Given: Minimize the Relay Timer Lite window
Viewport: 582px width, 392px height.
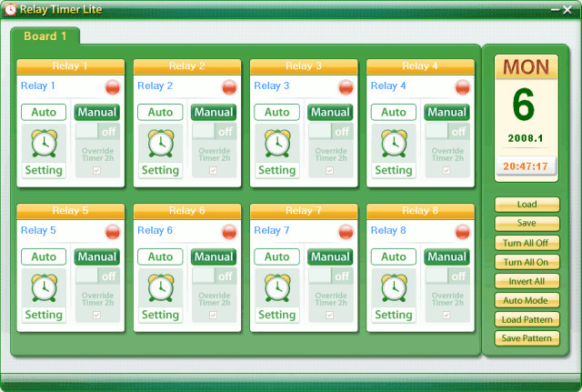Looking at the screenshot, I should 556,10.
